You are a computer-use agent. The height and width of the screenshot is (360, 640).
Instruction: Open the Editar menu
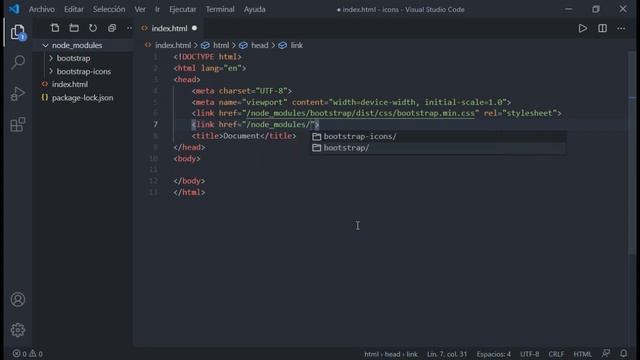click(x=73, y=9)
